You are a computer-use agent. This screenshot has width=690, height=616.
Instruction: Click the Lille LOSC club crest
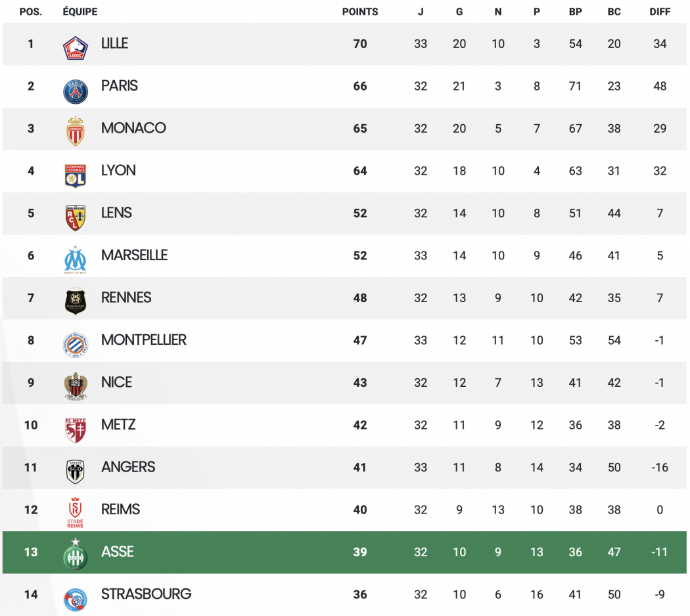pos(76,47)
